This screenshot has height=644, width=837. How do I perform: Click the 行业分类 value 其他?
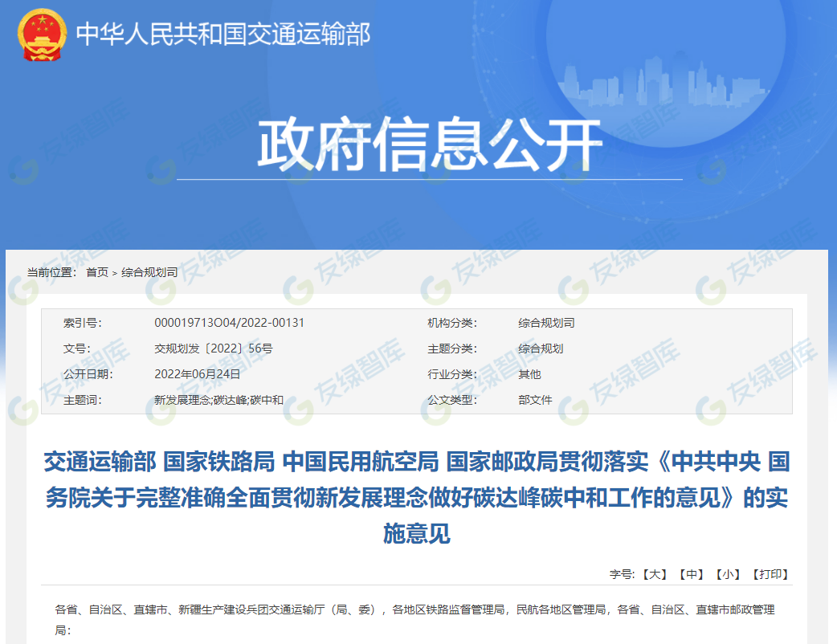click(x=529, y=374)
